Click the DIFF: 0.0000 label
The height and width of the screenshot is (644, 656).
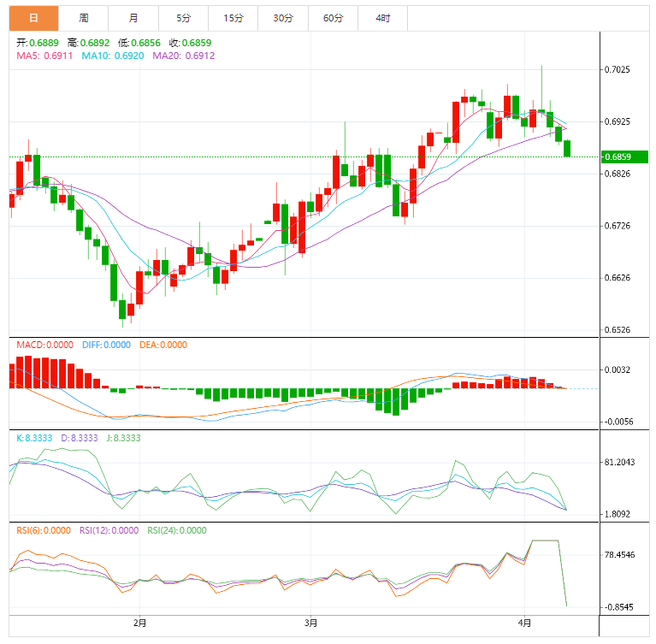pos(106,345)
